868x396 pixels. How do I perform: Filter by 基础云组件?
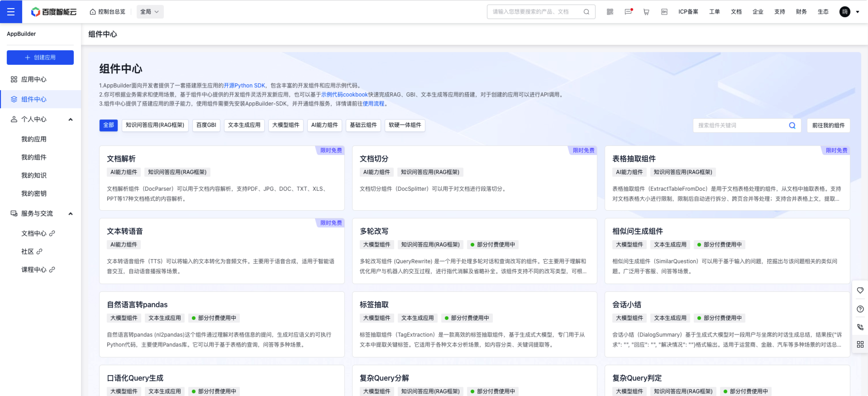click(x=363, y=125)
